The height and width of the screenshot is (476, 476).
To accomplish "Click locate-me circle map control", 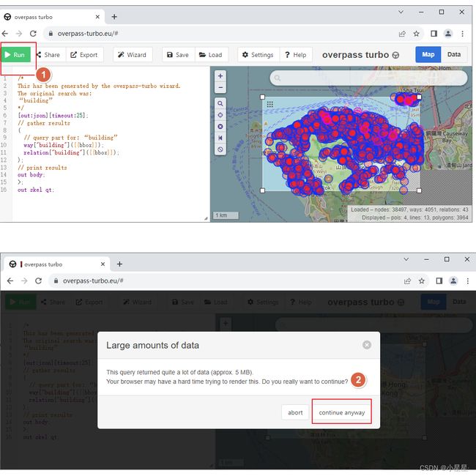I will [x=220, y=115].
